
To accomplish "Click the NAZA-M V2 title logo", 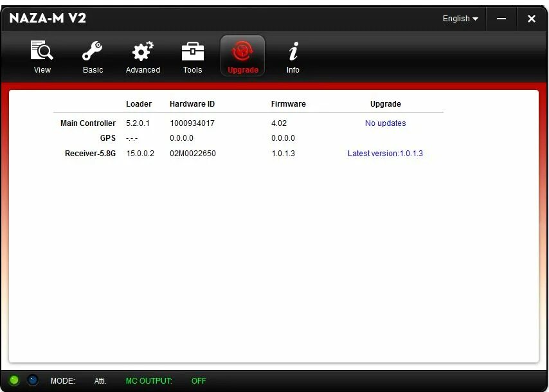I will click(x=48, y=18).
